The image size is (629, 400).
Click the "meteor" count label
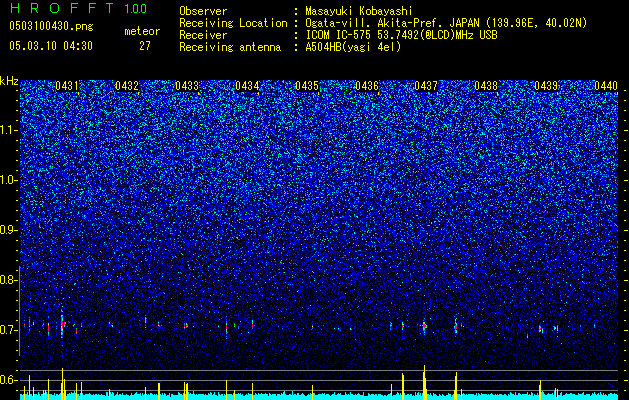pos(142,31)
